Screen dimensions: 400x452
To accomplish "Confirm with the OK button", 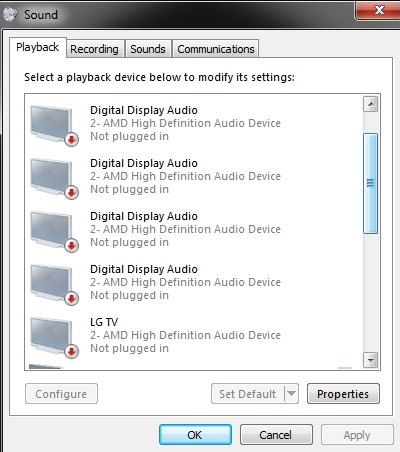I will [x=195, y=435].
